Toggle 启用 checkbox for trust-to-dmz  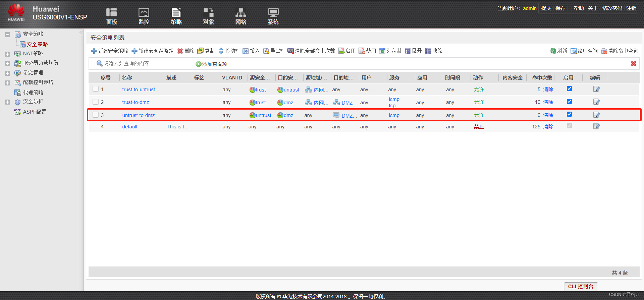click(569, 101)
